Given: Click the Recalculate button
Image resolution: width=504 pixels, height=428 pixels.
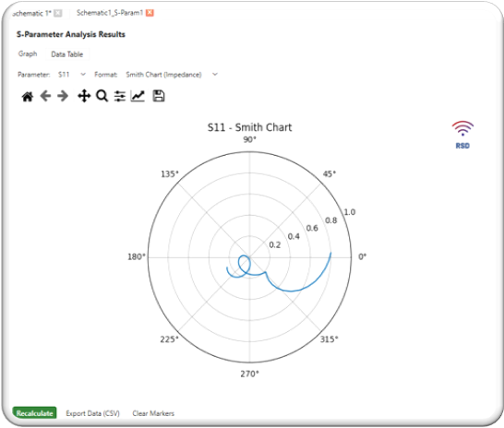Looking at the screenshot, I should (34, 413).
